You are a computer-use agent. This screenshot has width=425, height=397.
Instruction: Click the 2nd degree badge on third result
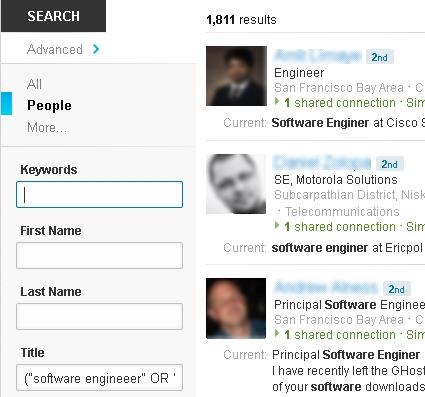pyautogui.click(x=396, y=289)
